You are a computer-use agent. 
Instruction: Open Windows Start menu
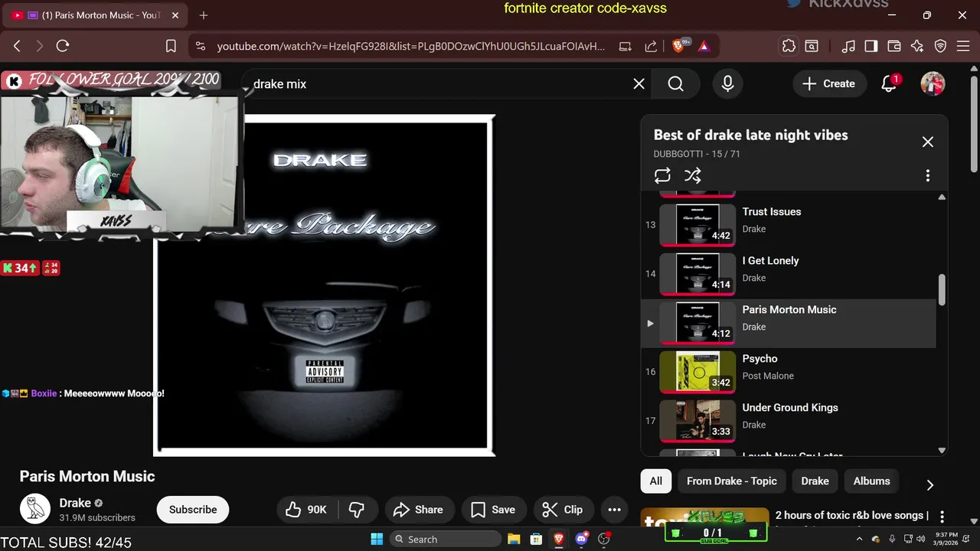click(x=377, y=539)
